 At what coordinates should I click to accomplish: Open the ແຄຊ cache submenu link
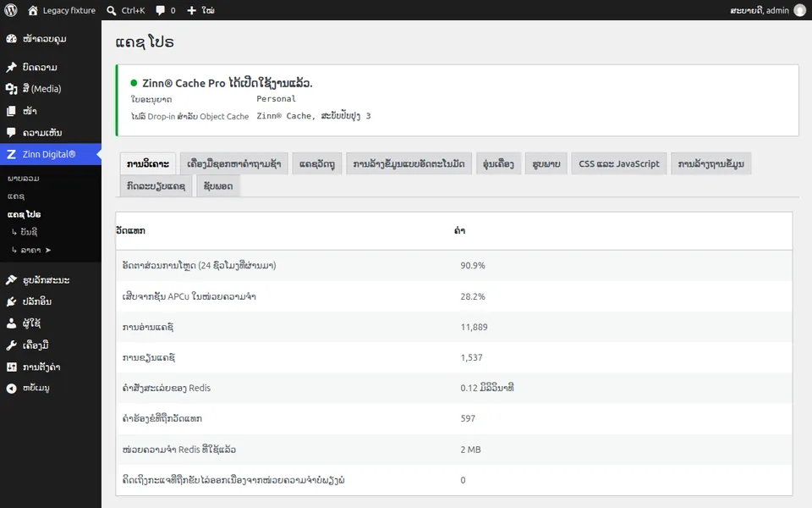click(x=16, y=196)
